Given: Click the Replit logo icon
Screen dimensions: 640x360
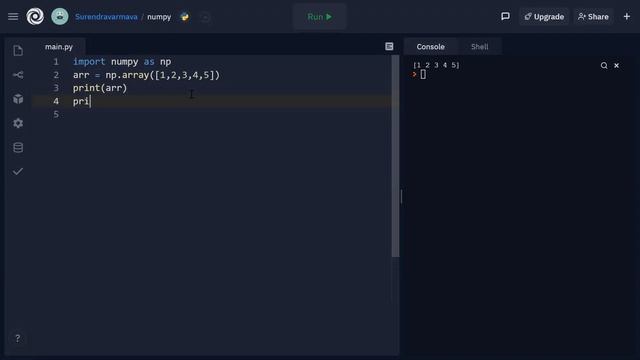Looking at the screenshot, I should coord(35,17).
